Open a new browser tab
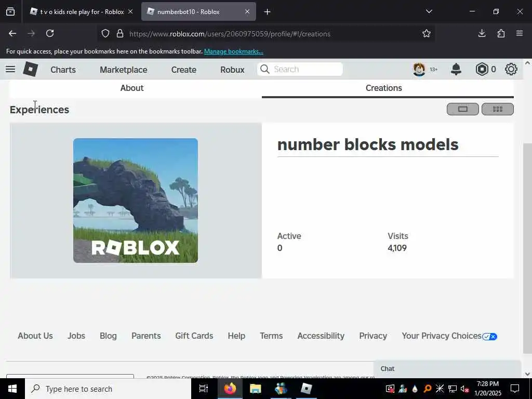The height and width of the screenshot is (399, 532). click(267, 12)
